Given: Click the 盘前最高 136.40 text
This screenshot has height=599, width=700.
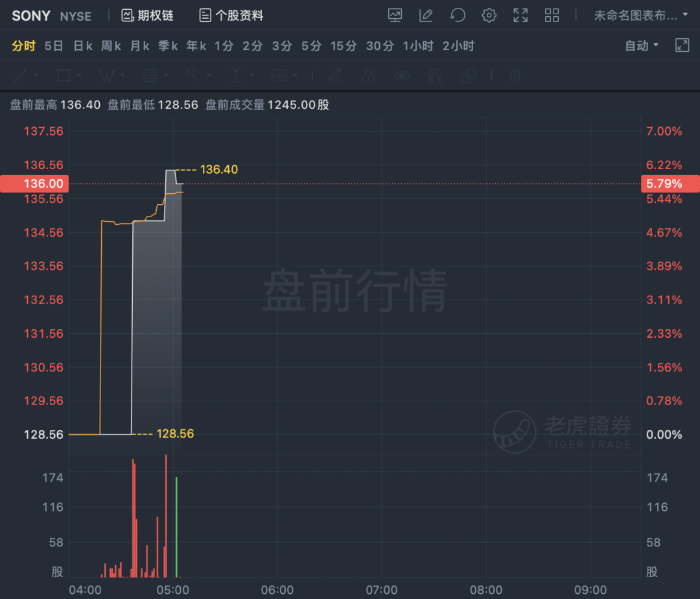Looking at the screenshot, I should (55, 105).
